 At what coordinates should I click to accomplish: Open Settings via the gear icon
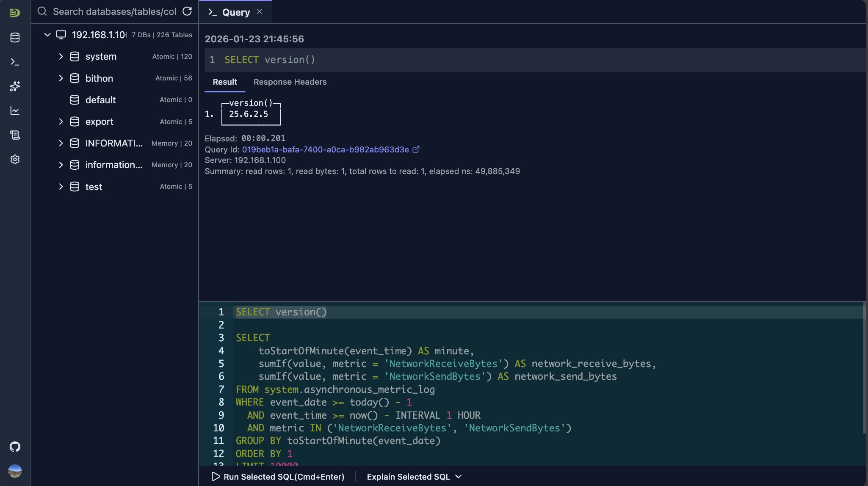[x=15, y=160]
